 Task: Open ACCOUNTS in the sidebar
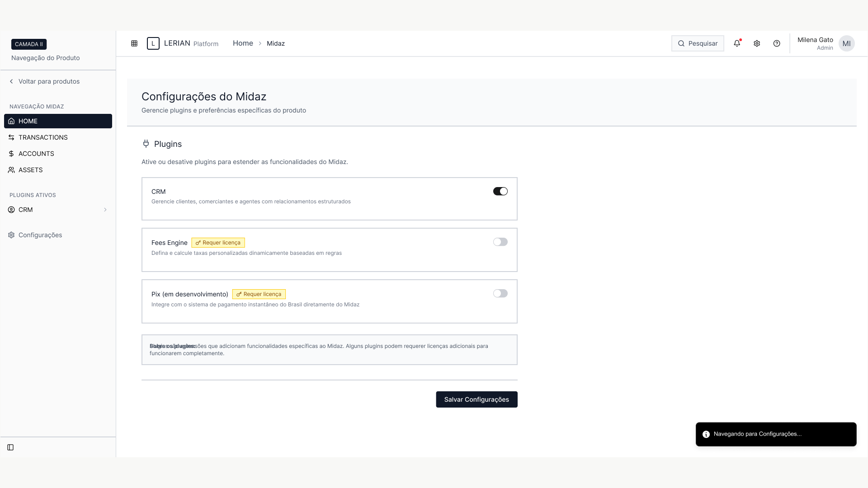(58, 154)
